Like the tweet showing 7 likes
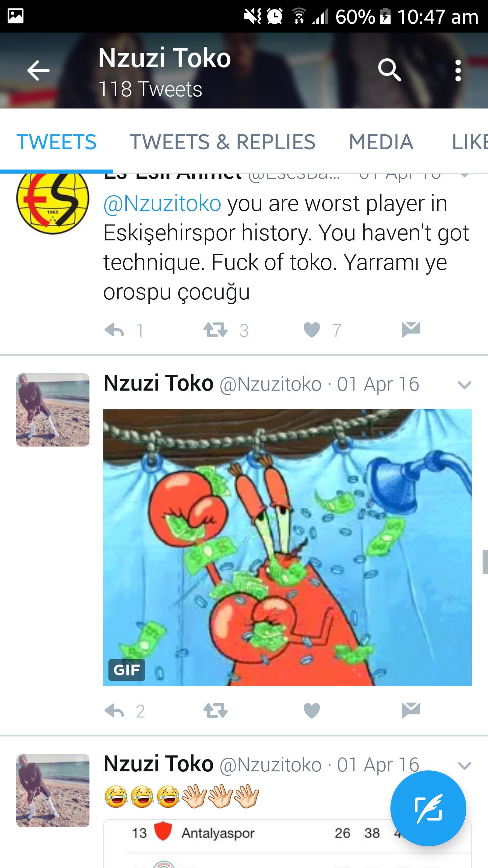The image size is (488, 868). click(x=312, y=330)
